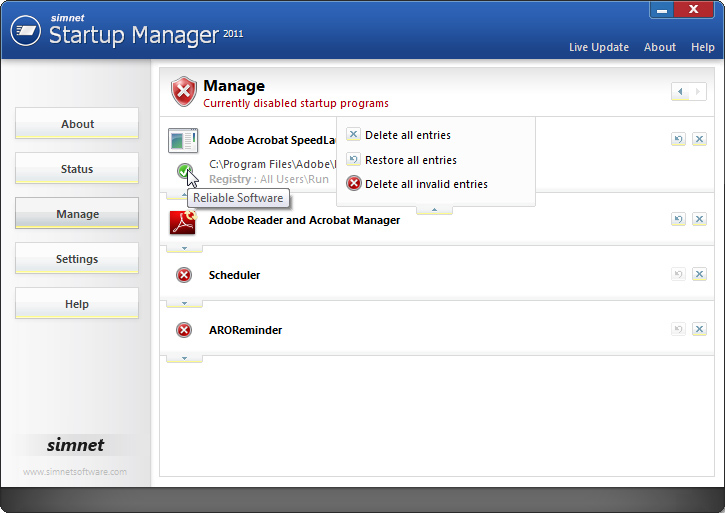The image size is (725, 513).
Task: Choose Delete all entries from the popup
Action: (x=407, y=135)
